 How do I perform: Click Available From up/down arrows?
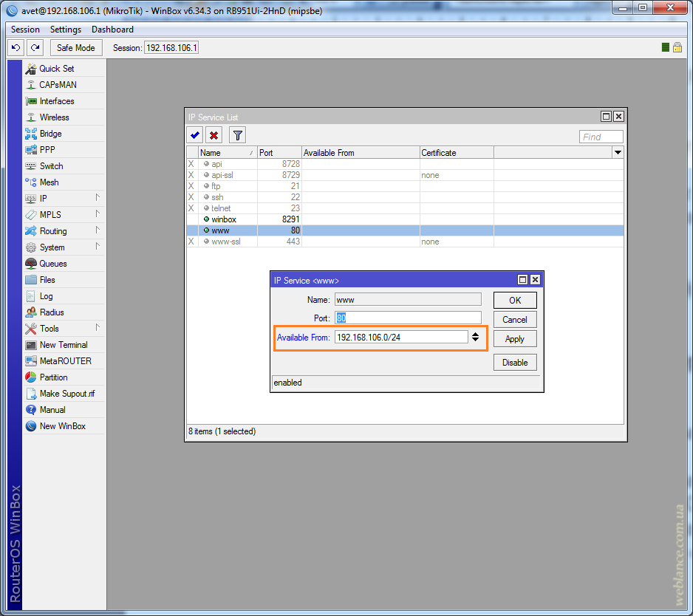coord(475,337)
